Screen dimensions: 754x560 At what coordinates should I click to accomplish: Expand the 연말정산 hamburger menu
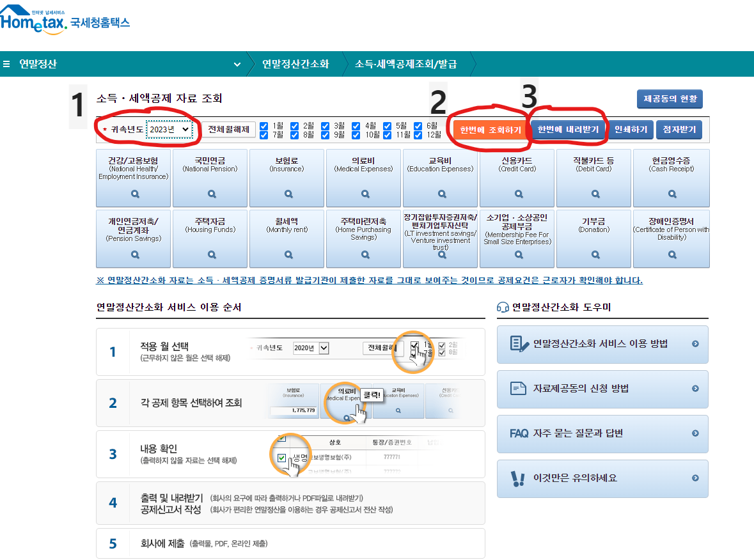[x=6, y=64]
